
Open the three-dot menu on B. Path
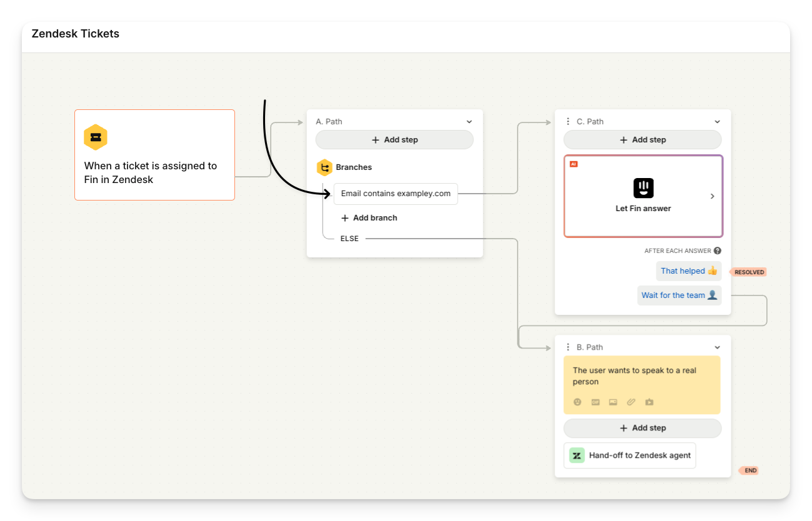click(568, 347)
